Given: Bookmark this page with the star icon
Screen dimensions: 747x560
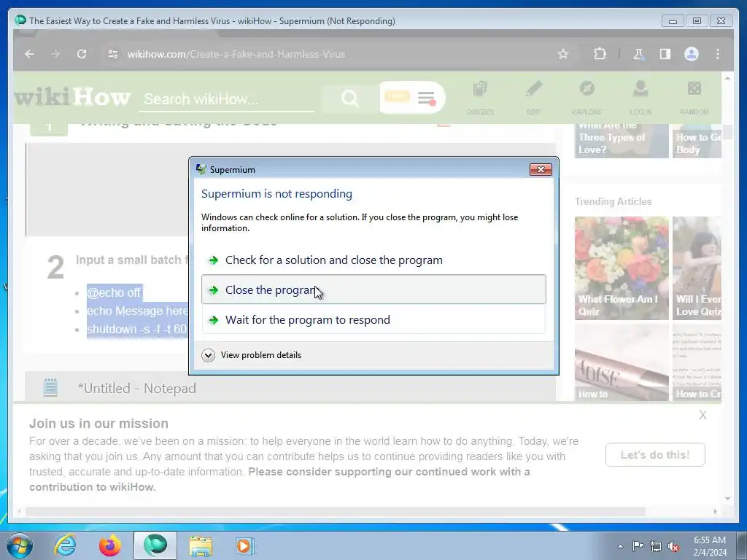Looking at the screenshot, I should [563, 54].
